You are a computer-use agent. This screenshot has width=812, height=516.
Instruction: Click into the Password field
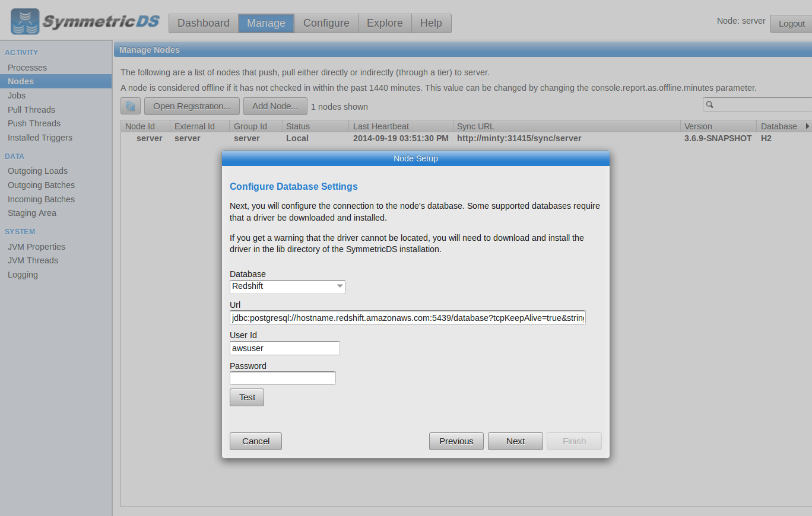tap(283, 378)
